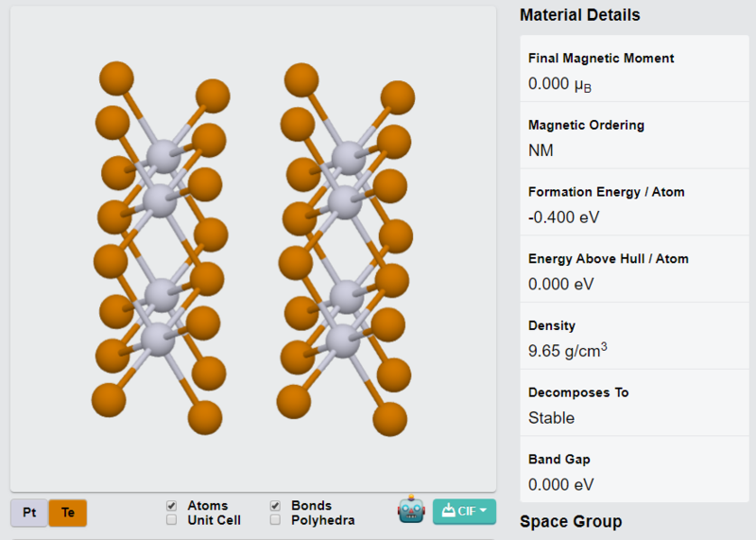
Task: Click the robot icon near CIF button
Action: pyautogui.click(x=411, y=509)
